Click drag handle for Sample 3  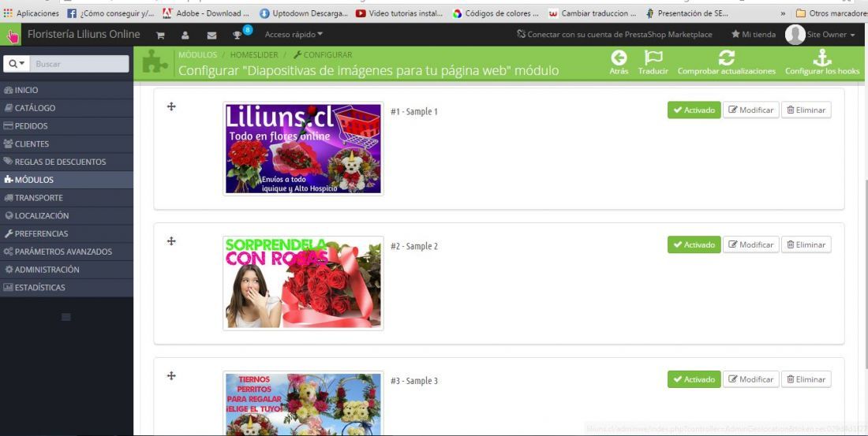point(171,376)
